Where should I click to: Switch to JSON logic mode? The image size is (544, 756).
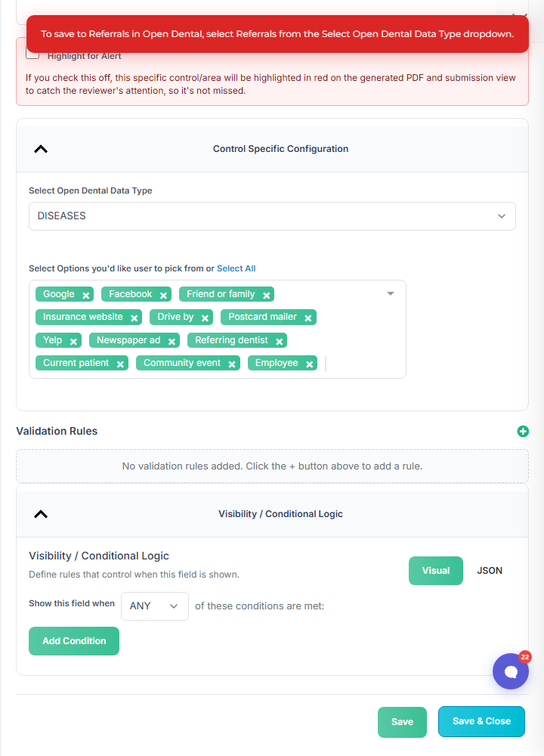point(490,570)
